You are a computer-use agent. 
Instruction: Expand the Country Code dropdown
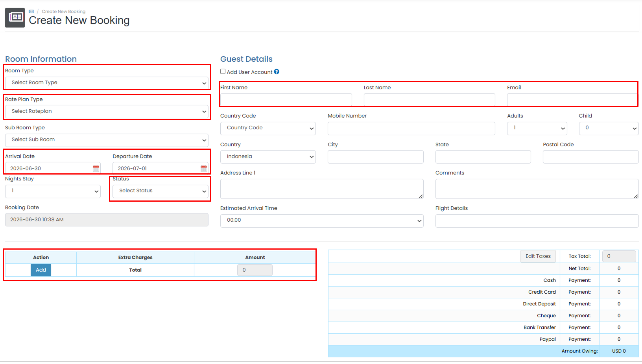click(268, 129)
